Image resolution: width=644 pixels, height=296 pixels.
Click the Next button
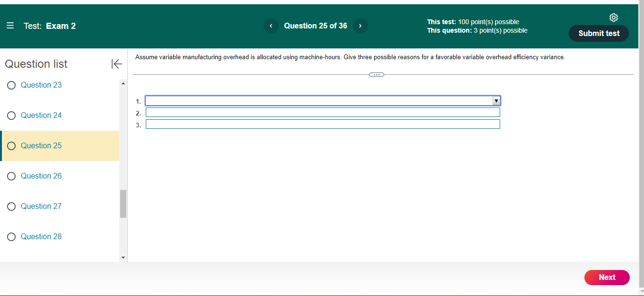tap(607, 277)
